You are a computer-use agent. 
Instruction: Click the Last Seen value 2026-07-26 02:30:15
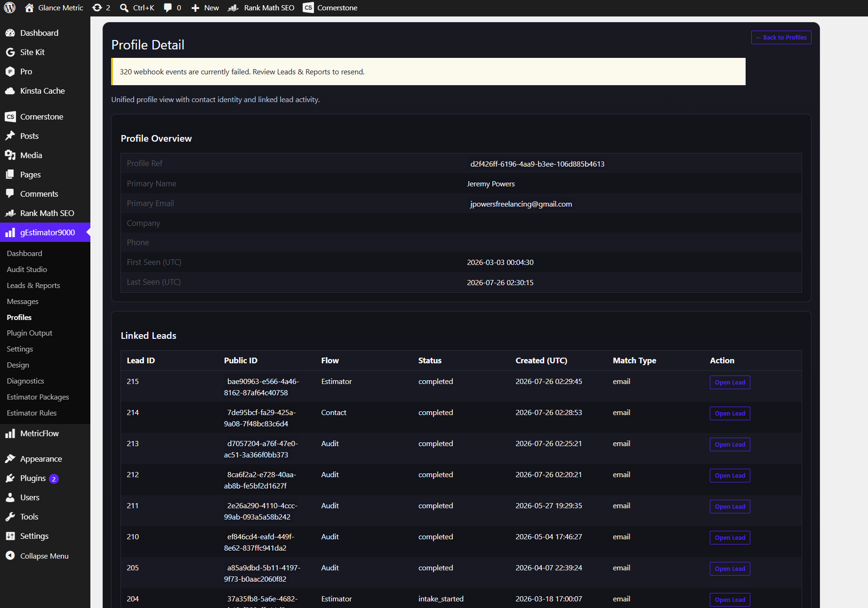coord(500,283)
